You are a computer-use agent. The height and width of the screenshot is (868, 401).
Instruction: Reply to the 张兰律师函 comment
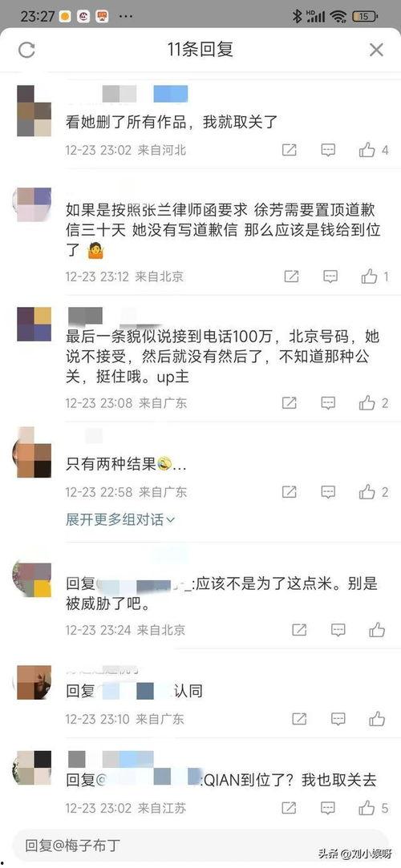coord(330,277)
